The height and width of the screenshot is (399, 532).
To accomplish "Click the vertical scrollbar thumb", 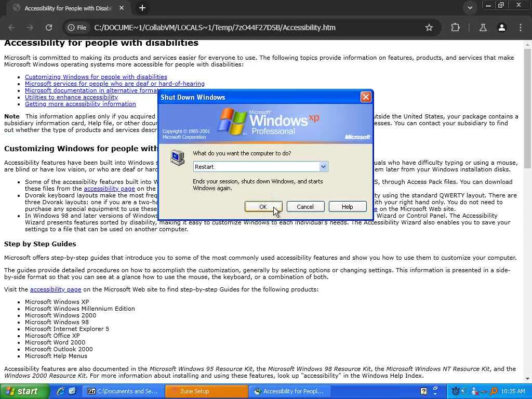I will (528, 108).
